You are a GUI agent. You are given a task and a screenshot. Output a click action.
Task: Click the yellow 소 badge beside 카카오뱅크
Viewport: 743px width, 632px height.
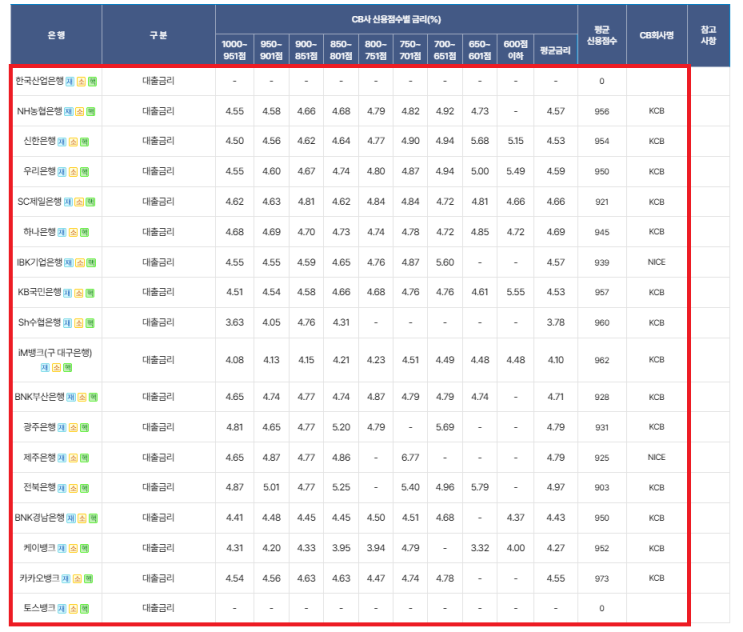tap(77, 579)
